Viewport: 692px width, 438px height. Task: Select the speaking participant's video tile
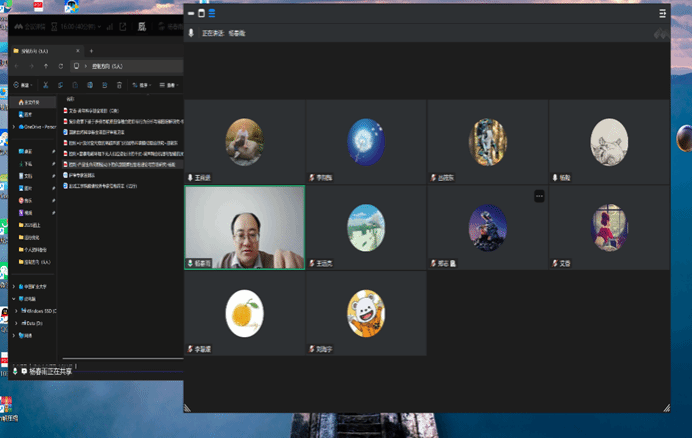coord(245,227)
